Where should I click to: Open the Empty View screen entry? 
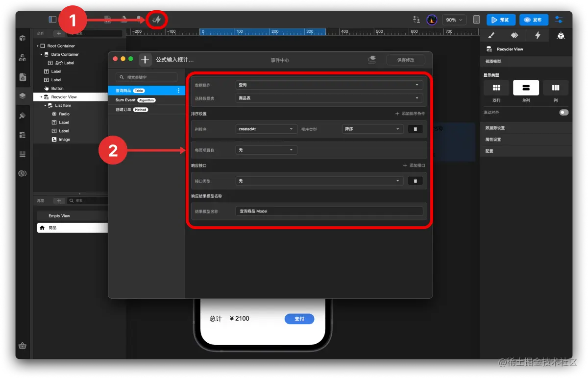[x=72, y=216]
